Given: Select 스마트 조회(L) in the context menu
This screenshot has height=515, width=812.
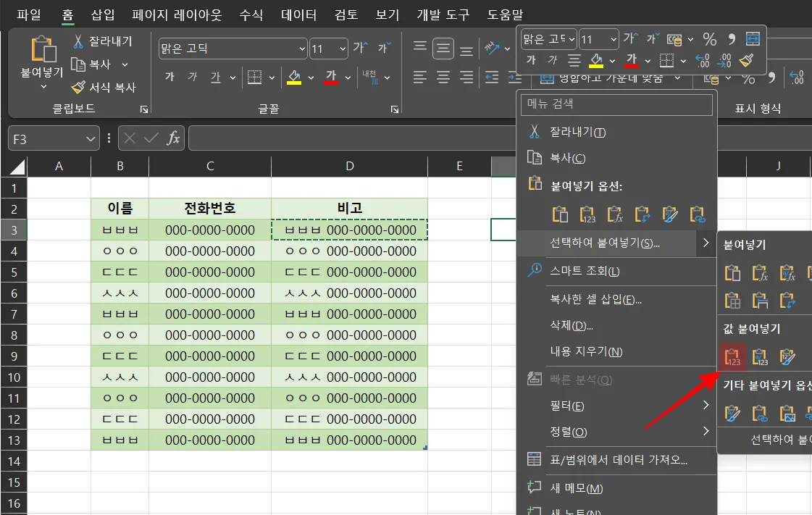Looking at the screenshot, I should tap(616, 271).
